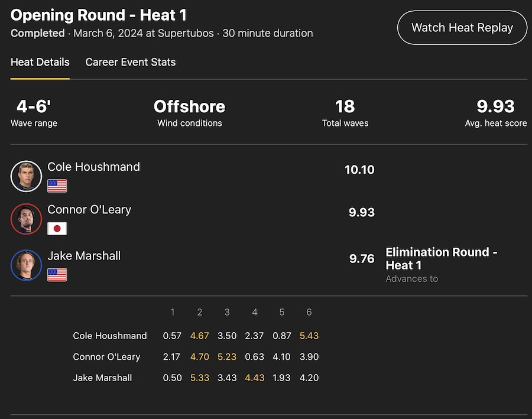Select the Heat Details tab
The width and height of the screenshot is (532, 419).
coord(40,62)
